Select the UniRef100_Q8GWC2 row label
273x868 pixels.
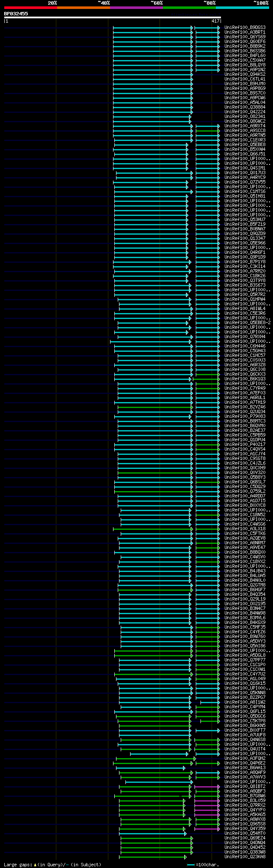[x=245, y=121]
